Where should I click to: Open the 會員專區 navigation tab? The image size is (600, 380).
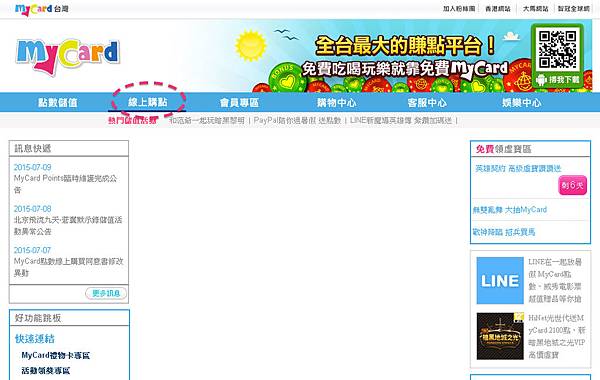point(239,103)
